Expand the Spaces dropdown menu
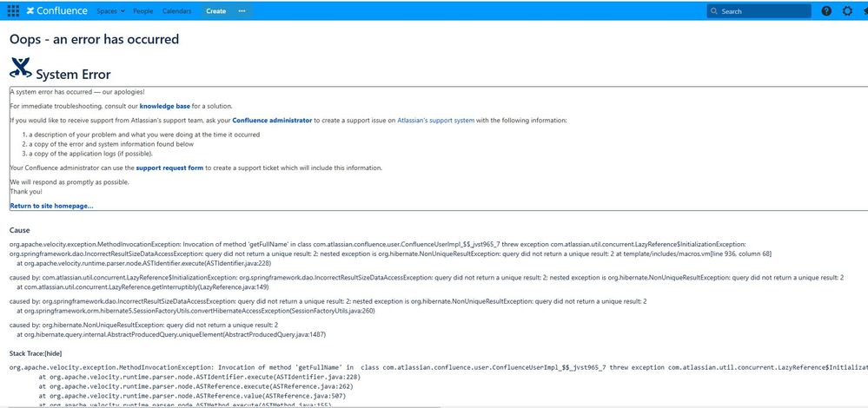This screenshot has width=868, height=408. pyautogui.click(x=110, y=11)
